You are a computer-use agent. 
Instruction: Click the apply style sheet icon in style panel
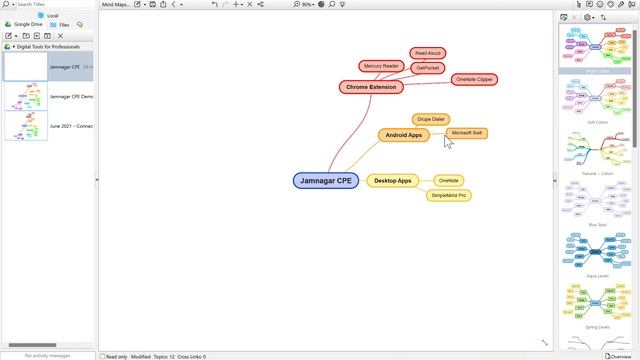point(564,17)
